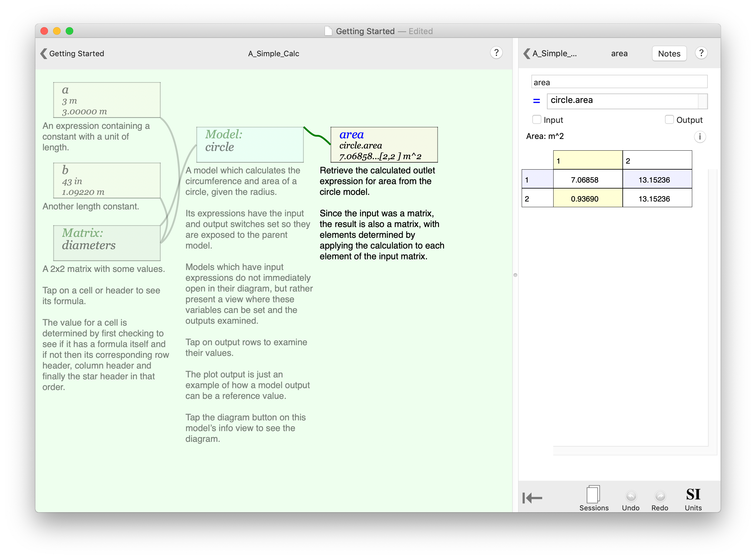Click the Getting Started window title
Viewport: 756px width, 559px height.
point(365,31)
